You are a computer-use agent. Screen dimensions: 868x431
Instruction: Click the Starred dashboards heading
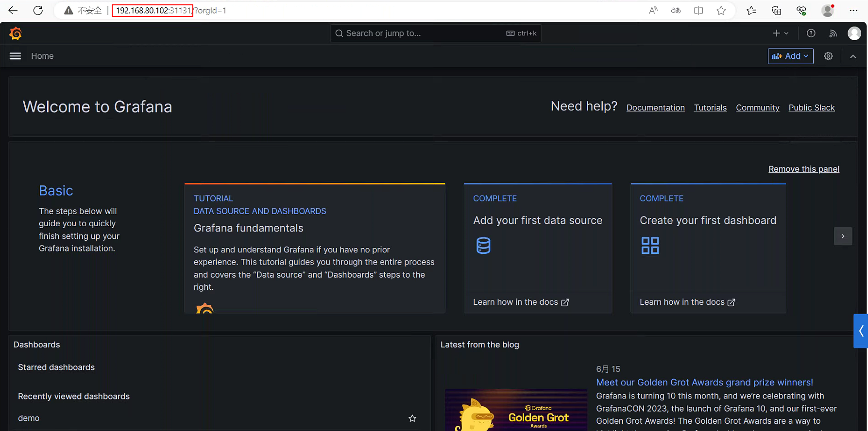tap(56, 367)
